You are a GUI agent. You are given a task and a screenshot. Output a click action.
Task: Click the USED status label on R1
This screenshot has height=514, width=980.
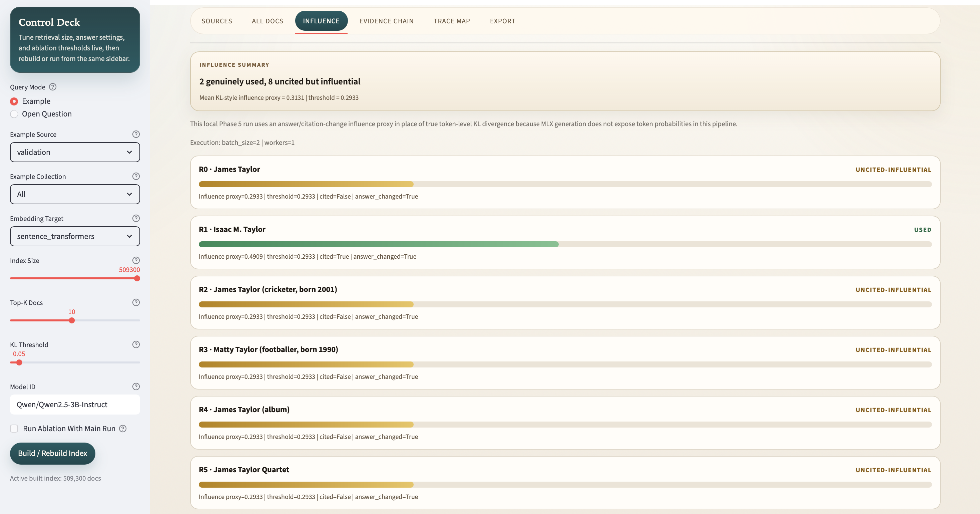click(923, 230)
